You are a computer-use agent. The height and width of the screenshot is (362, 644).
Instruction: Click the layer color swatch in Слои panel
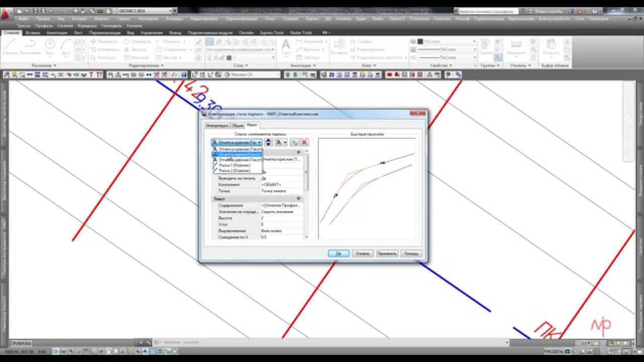coord(229,58)
